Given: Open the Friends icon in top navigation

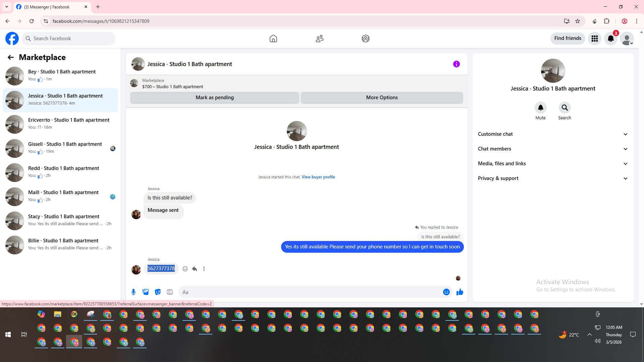Looking at the screenshot, I should click(320, 39).
